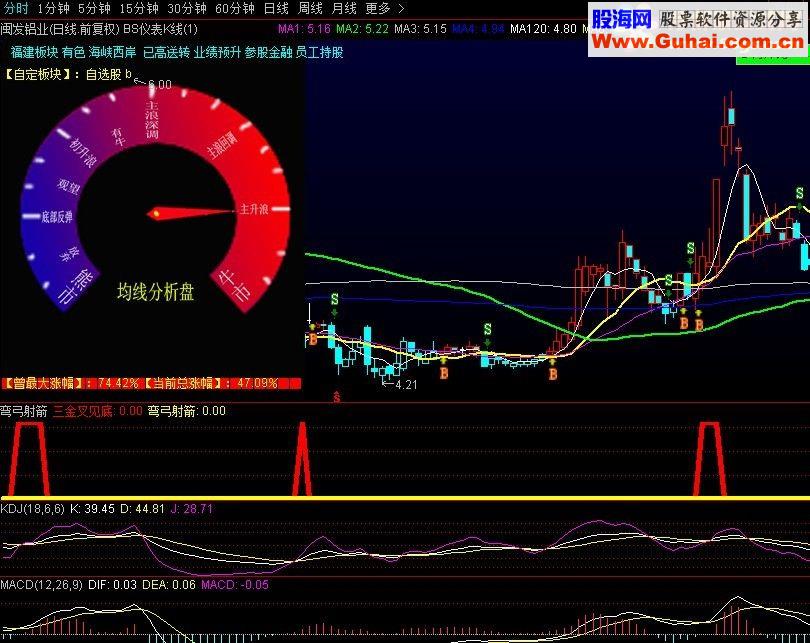Select the 5分钟 period tab
Viewport: 810px width, 643px height.
95,8
